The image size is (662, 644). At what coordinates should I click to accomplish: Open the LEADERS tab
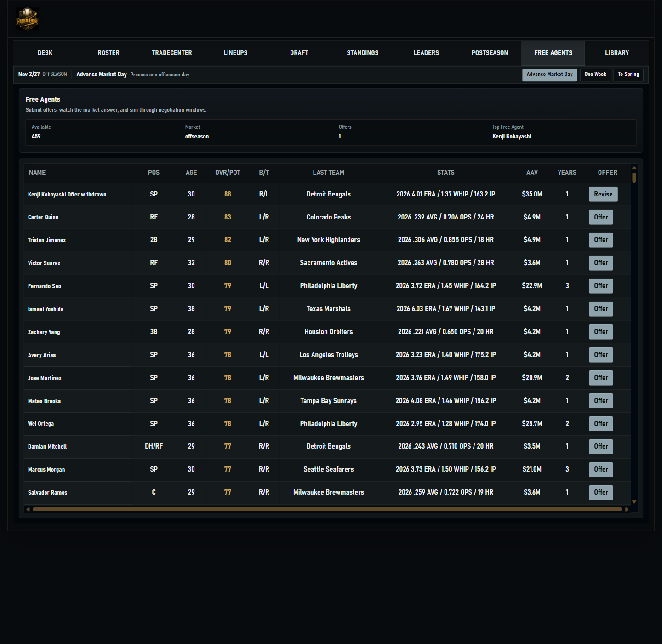[426, 53]
